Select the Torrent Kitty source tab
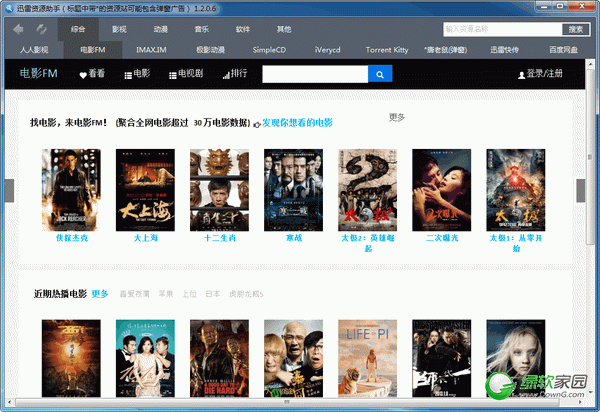600x412 pixels. click(387, 50)
